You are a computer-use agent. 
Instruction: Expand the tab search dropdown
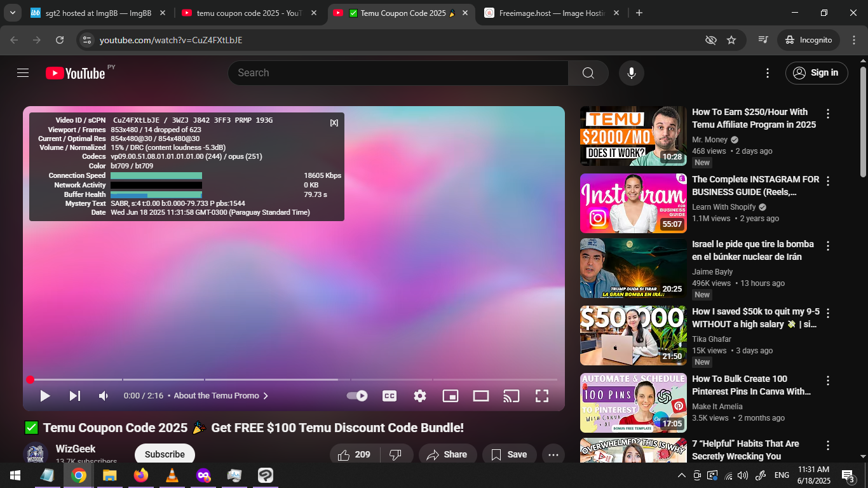tap(13, 13)
